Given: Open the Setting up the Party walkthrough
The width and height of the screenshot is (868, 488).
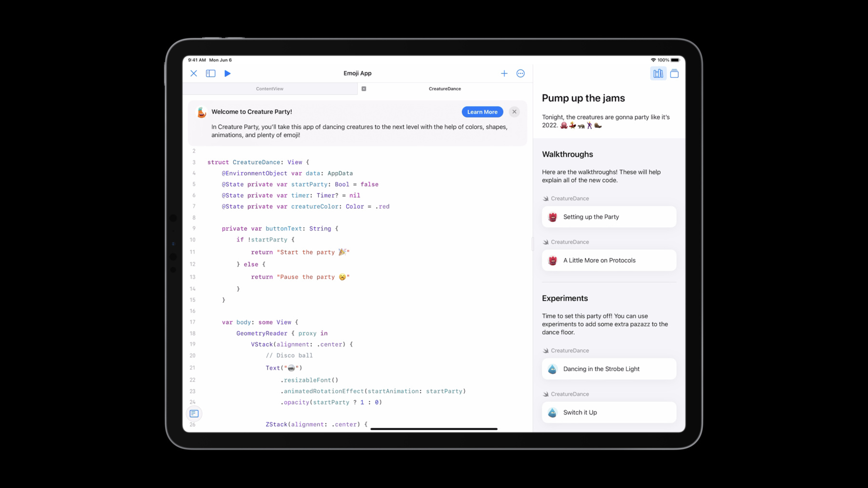Looking at the screenshot, I should [x=609, y=217].
